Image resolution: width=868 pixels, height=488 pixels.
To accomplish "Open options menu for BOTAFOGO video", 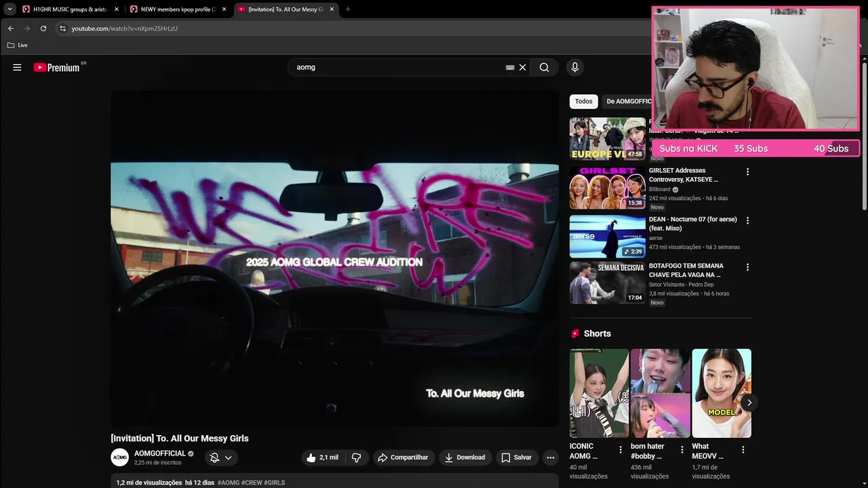I will [747, 267].
